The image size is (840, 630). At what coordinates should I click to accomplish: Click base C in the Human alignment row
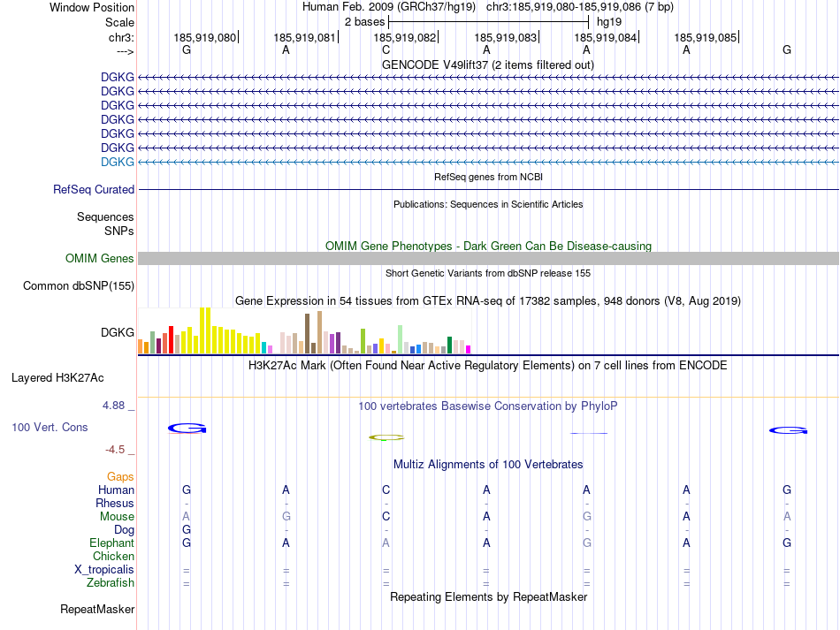tap(386, 490)
